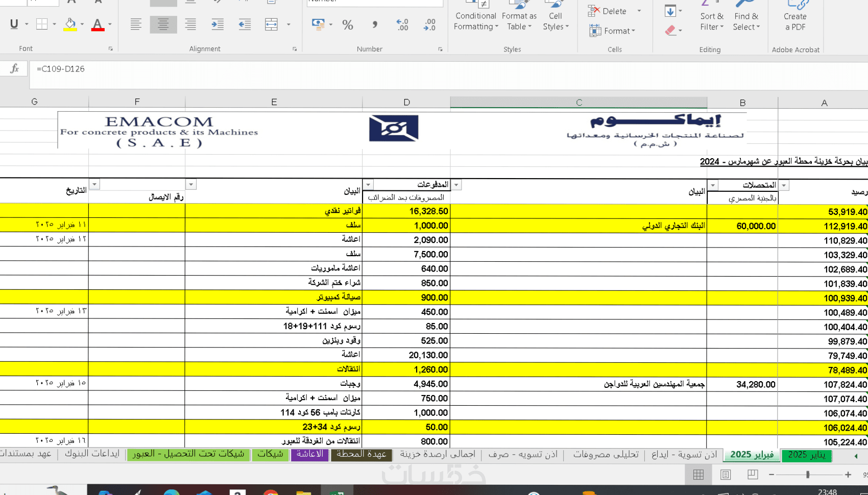Open الاعاشة sheet tab
Screen dimensions: 868x495
(x=310, y=454)
